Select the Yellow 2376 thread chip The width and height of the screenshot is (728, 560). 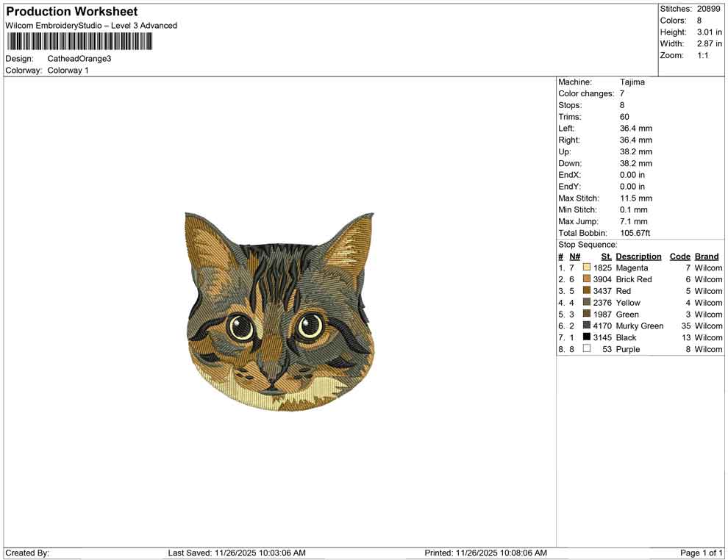586,303
